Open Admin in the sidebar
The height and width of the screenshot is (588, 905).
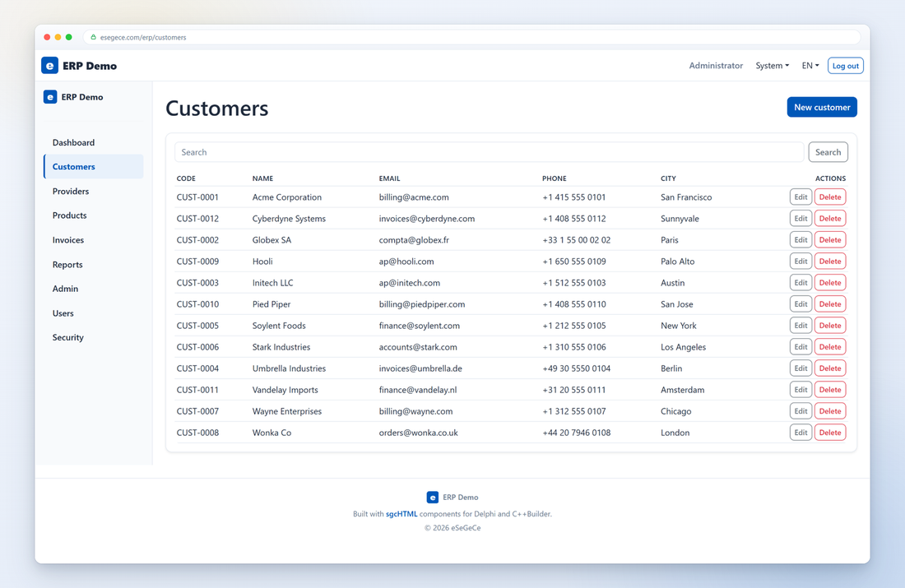94,289
